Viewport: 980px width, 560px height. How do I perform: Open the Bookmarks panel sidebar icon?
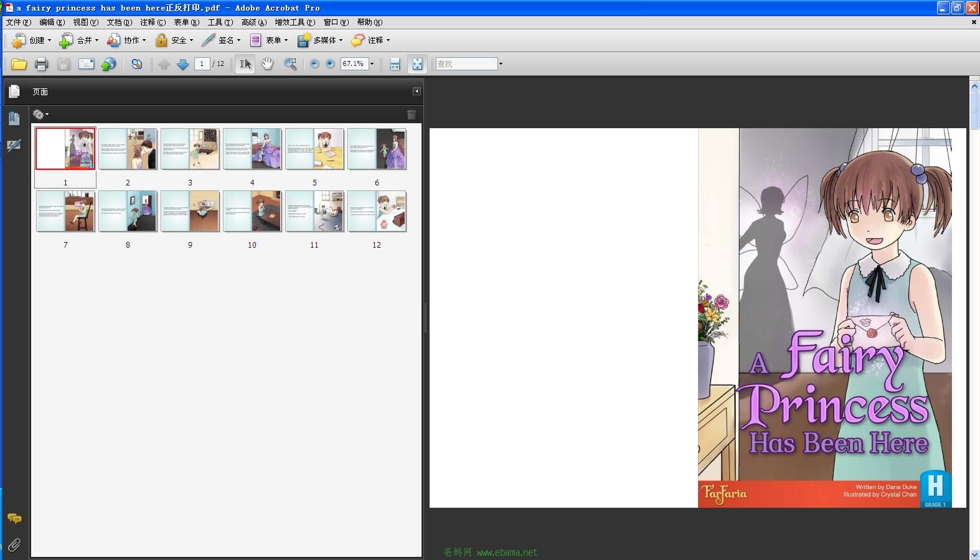[x=14, y=118]
